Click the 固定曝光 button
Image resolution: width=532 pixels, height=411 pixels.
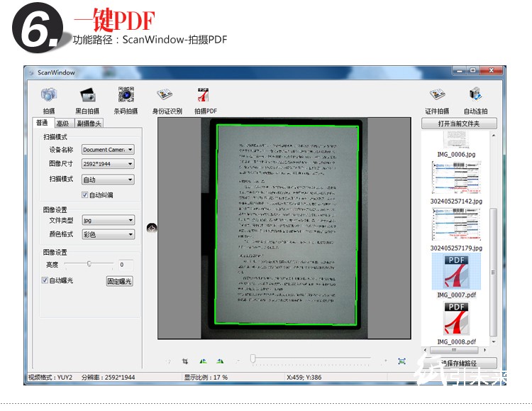119,281
